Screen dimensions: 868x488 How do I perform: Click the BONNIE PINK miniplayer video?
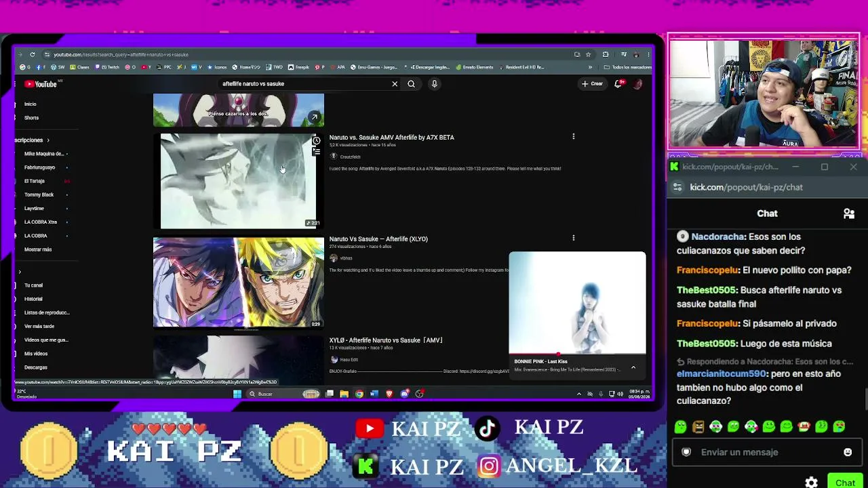coord(578,303)
